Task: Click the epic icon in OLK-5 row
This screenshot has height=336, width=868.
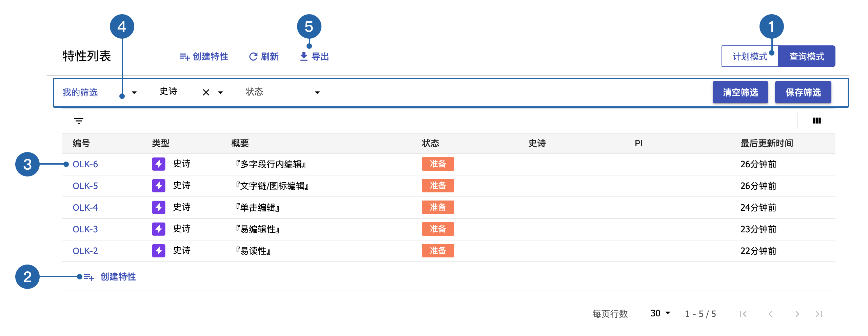Action: pos(159,186)
